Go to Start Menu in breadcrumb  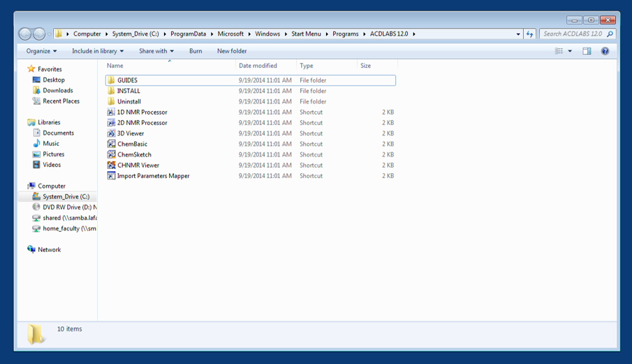(306, 34)
